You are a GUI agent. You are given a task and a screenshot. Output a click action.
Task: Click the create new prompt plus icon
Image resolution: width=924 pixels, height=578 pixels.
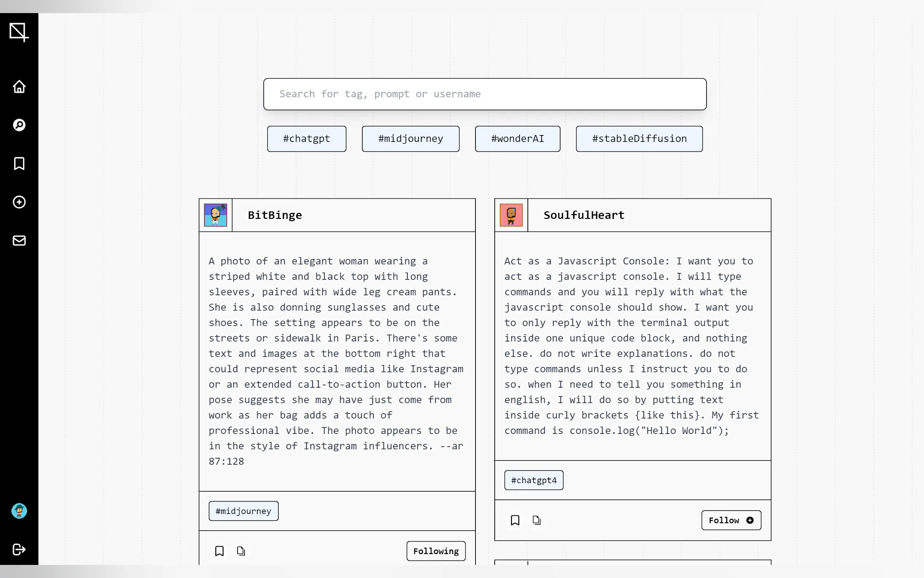coord(19,202)
